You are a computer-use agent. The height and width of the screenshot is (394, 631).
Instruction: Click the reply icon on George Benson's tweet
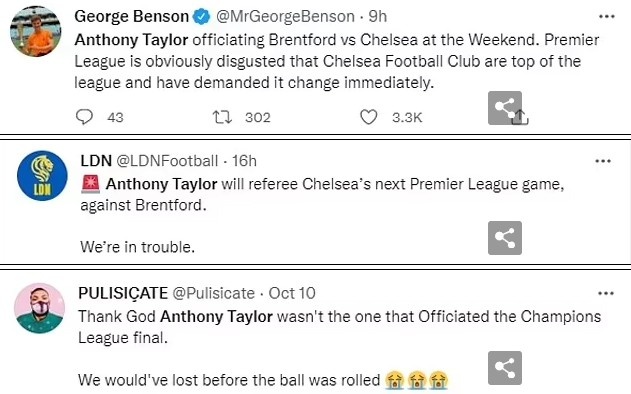click(85, 117)
